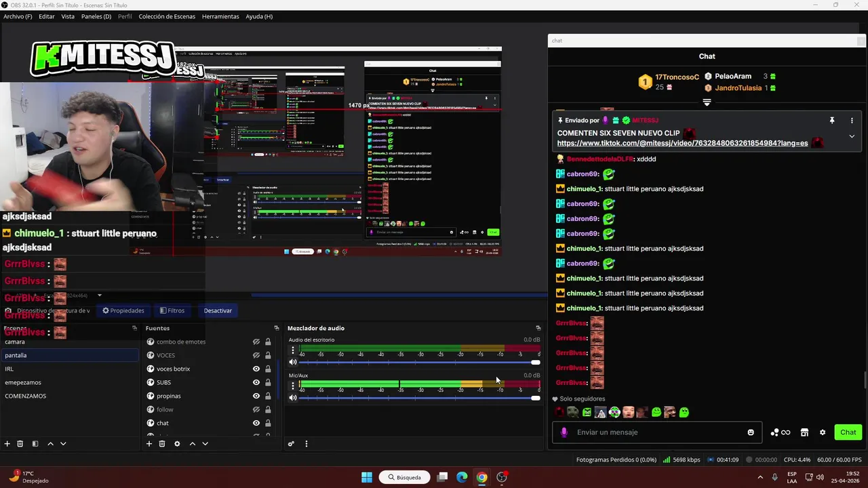Hide the SUBS source
868x488 pixels.
pos(256,382)
